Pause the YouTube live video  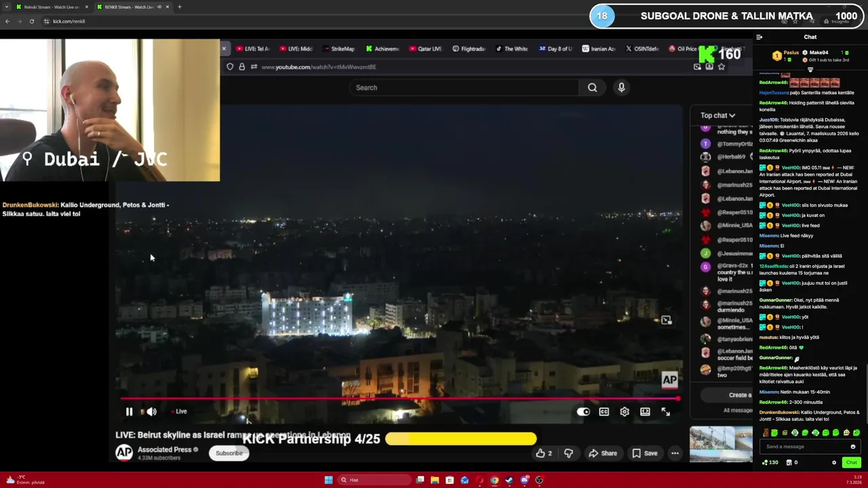tap(129, 411)
